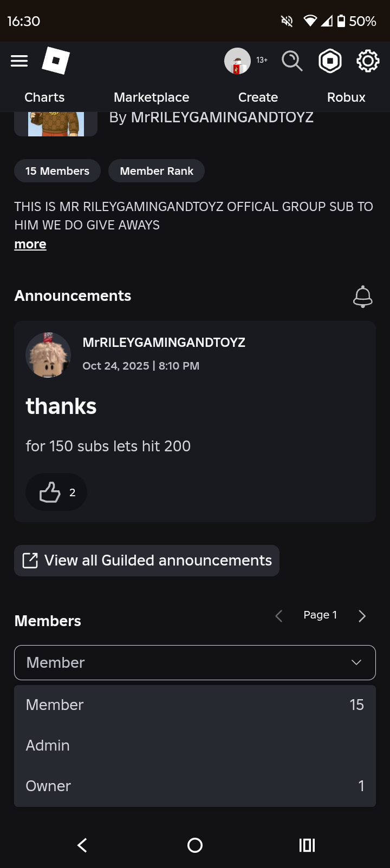Open the settings gear icon
Viewport: 390px width, 868px height.
click(x=367, y=61)
